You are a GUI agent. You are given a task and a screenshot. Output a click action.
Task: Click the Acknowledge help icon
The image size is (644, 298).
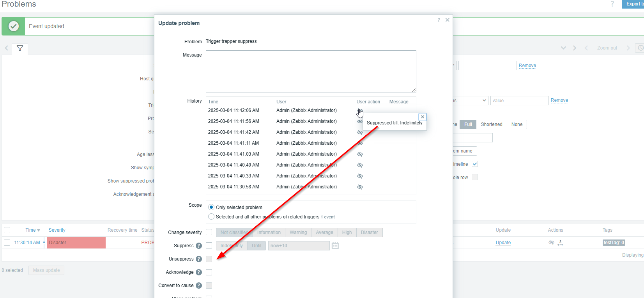(x=199, y=272)
